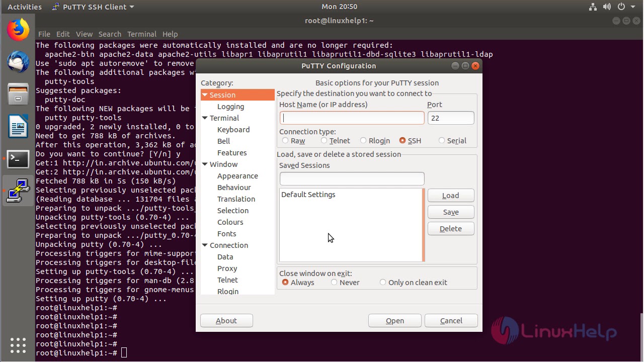Open the volume indicator in top bar
Viewport: 644px width, 362px height.
(x=607, y=7)
